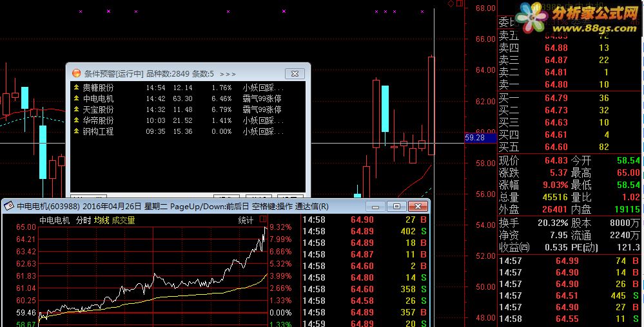Select the 贵糖股份 alert row name

98,88
